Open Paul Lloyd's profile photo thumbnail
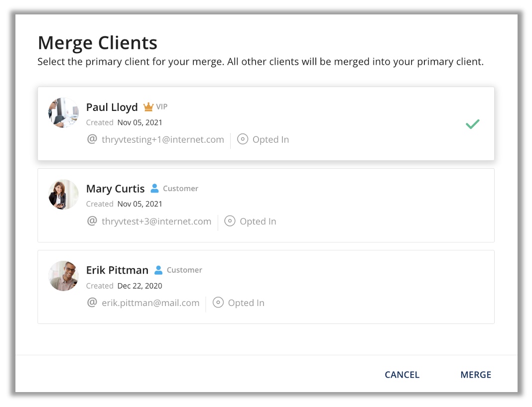Viewport: 532px width, 407px height. point(63,112)
